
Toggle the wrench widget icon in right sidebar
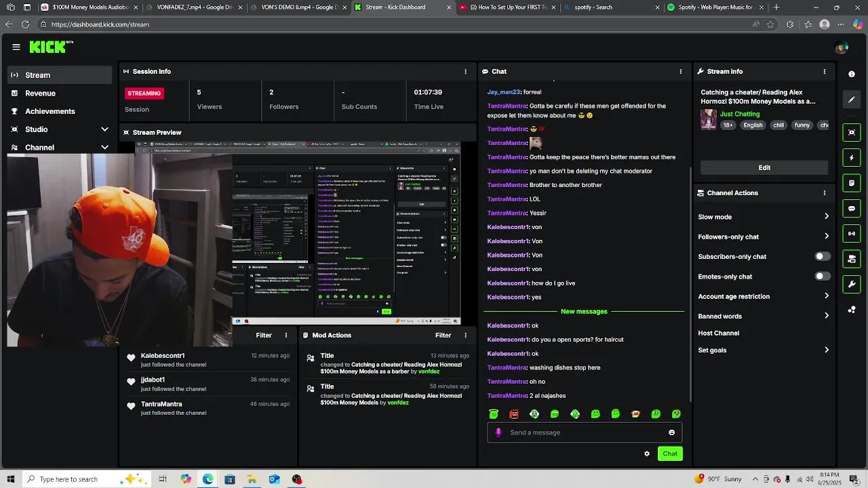tap(852, 284)
